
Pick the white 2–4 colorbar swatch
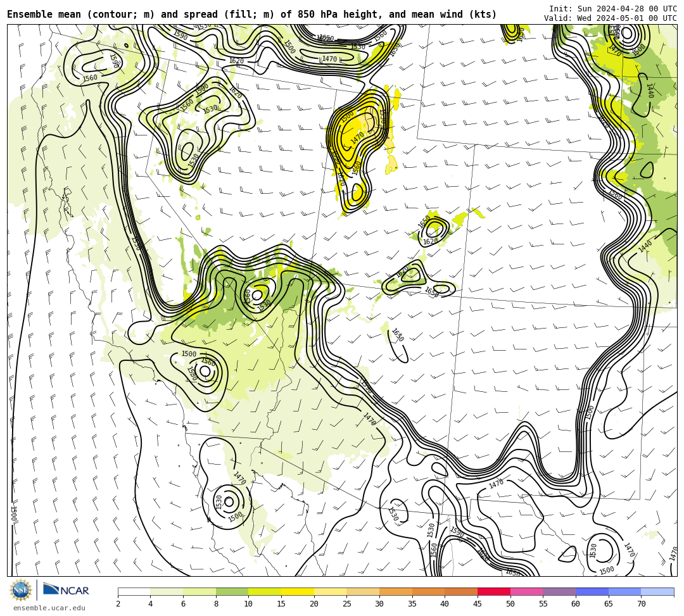pos(134,592)
